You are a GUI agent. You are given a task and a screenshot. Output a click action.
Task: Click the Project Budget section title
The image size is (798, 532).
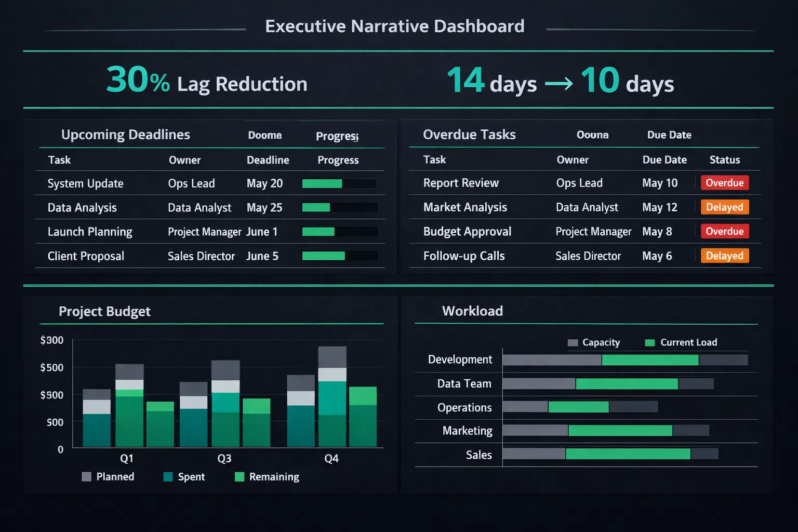click(x=104, y=311)
